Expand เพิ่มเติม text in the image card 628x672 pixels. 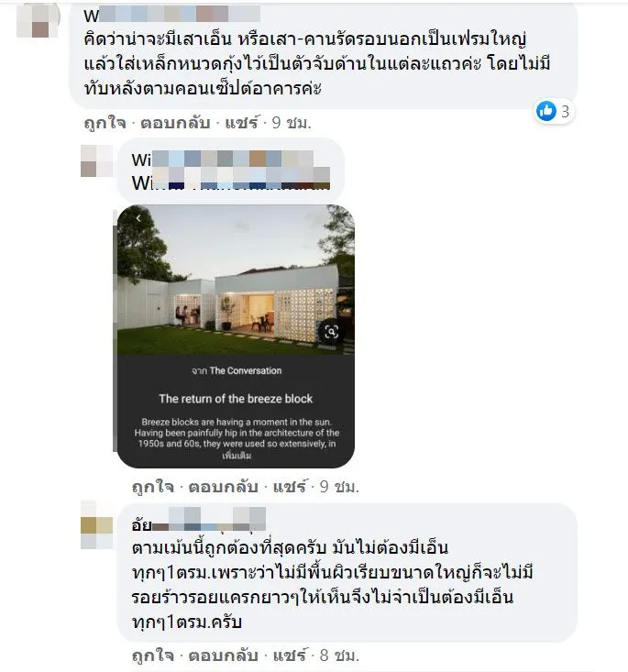coord(237,456)
